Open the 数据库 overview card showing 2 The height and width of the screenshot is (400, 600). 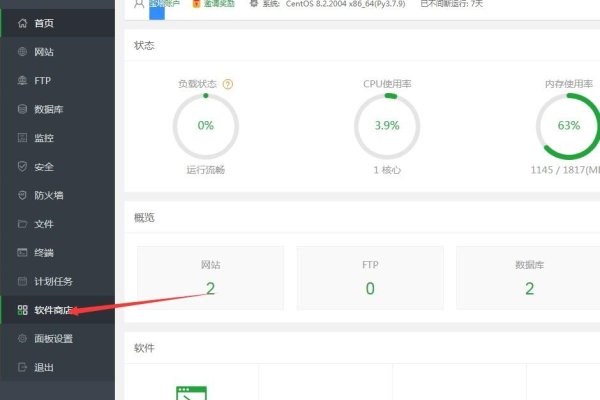[x=529, y=278]
